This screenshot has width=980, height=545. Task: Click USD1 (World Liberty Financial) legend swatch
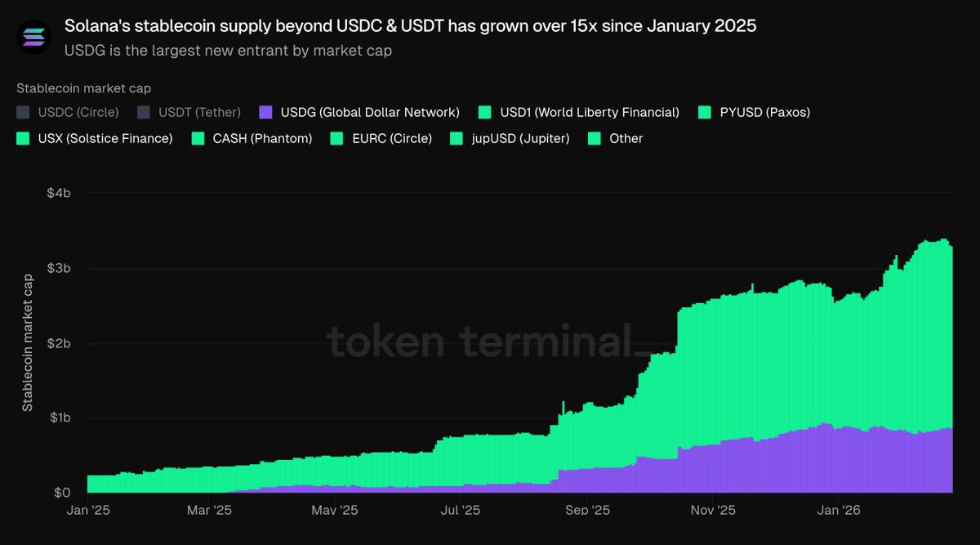click(x=485, y=112)
